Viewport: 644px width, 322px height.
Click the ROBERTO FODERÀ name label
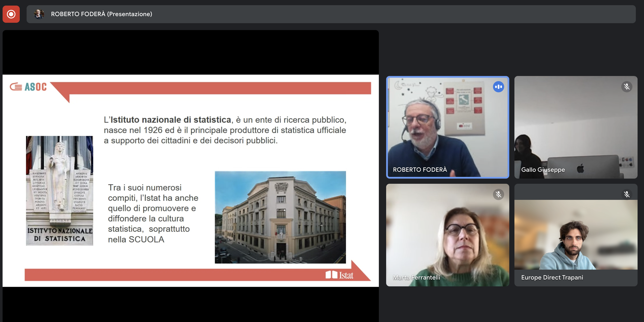[x=420, y=170]
